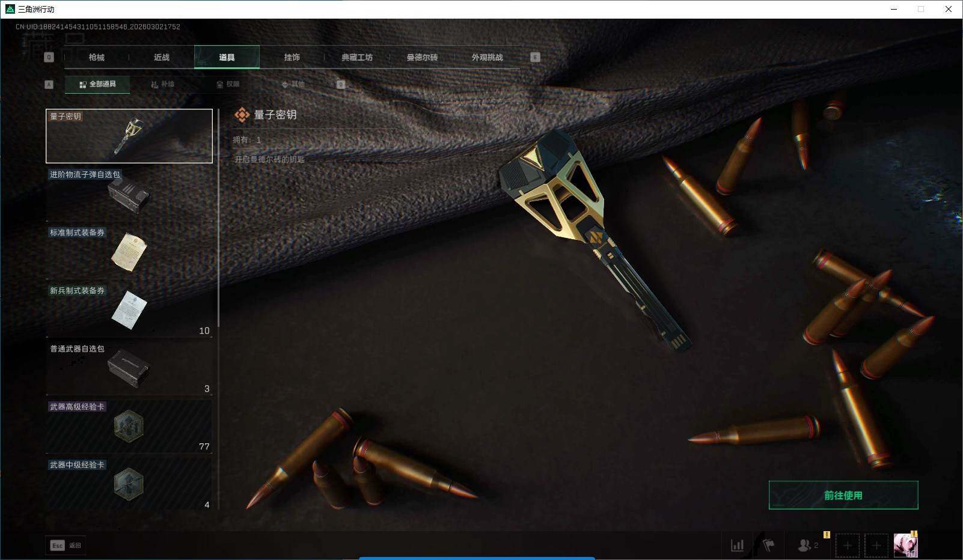Open the 挂饰 tab
Screen dimensions: 963x560
click(x=292, y=57)
